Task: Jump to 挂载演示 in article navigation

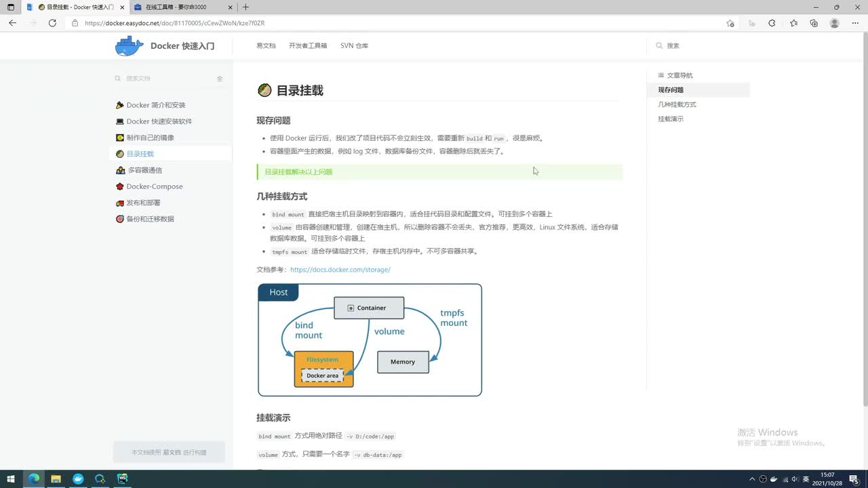Action: click(x=671, y=119)
